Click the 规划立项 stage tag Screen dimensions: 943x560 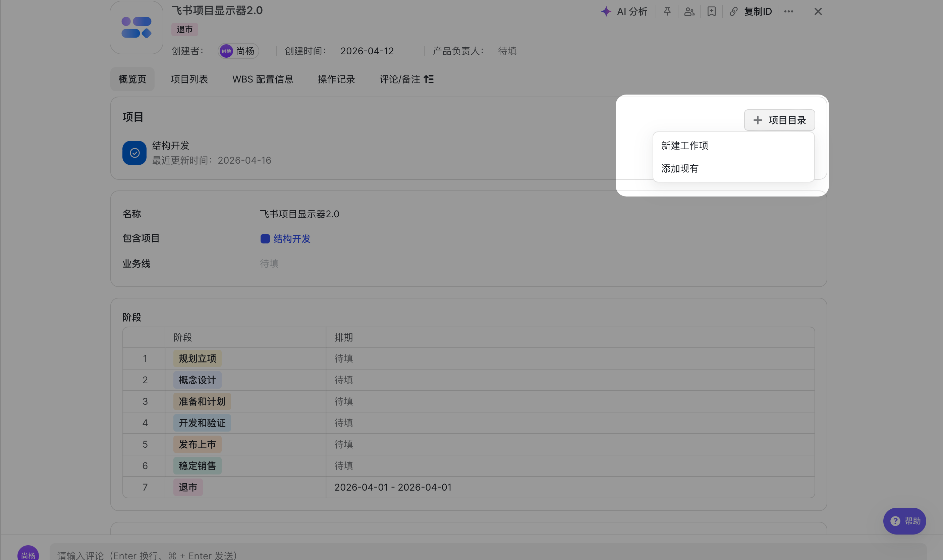[x=198, y=358]
